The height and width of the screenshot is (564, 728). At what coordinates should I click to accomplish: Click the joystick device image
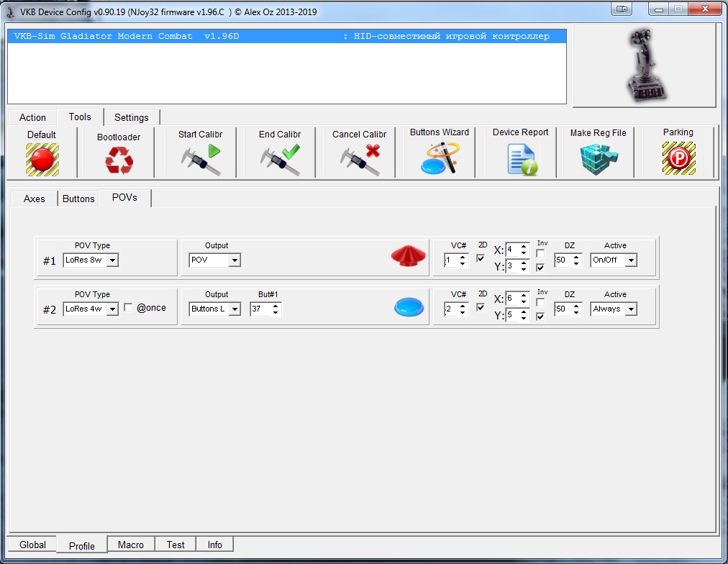coord(646,65)
